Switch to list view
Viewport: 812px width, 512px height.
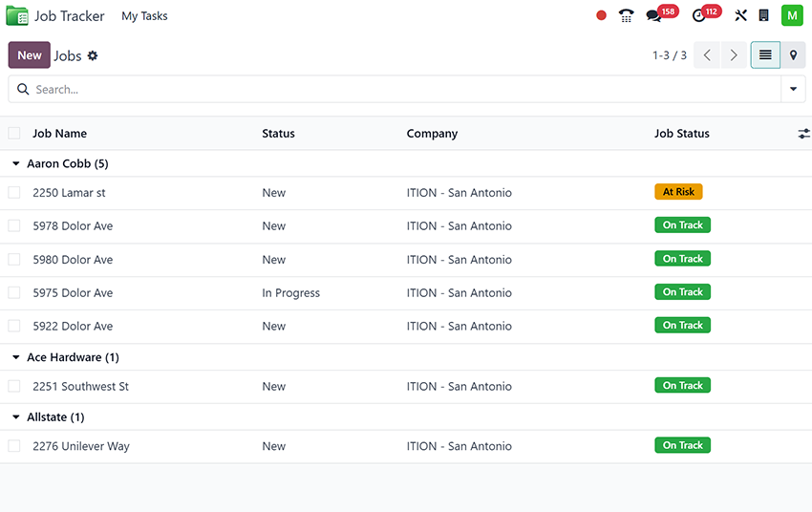pyautogui.click(x=765, y=55)
